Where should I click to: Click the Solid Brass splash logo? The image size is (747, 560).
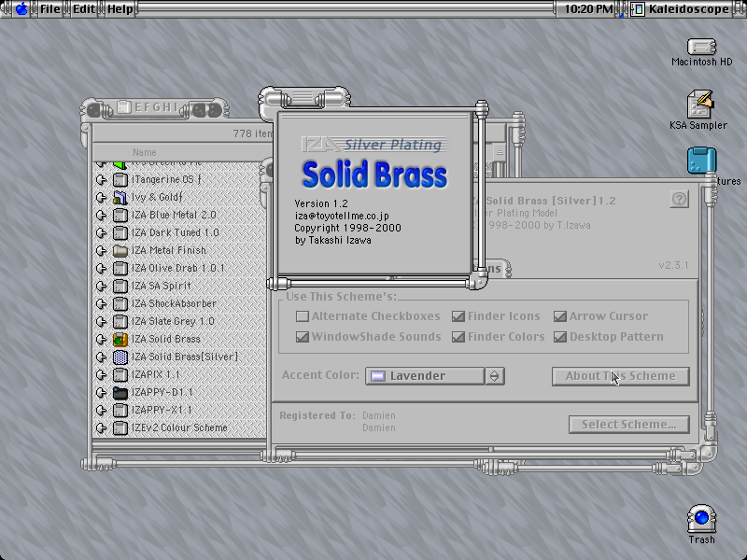[374, 175]
